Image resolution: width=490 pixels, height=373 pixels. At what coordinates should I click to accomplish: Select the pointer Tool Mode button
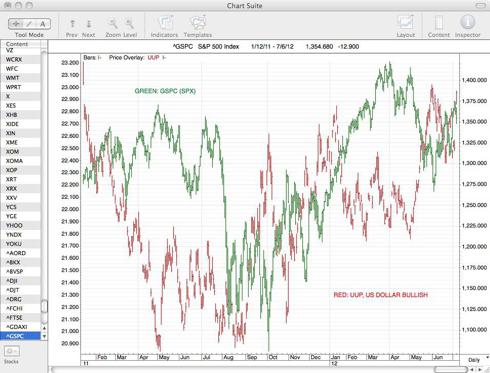15,24
